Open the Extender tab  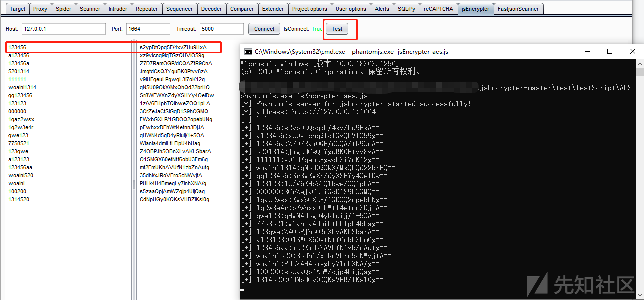(x=273, y=9)
